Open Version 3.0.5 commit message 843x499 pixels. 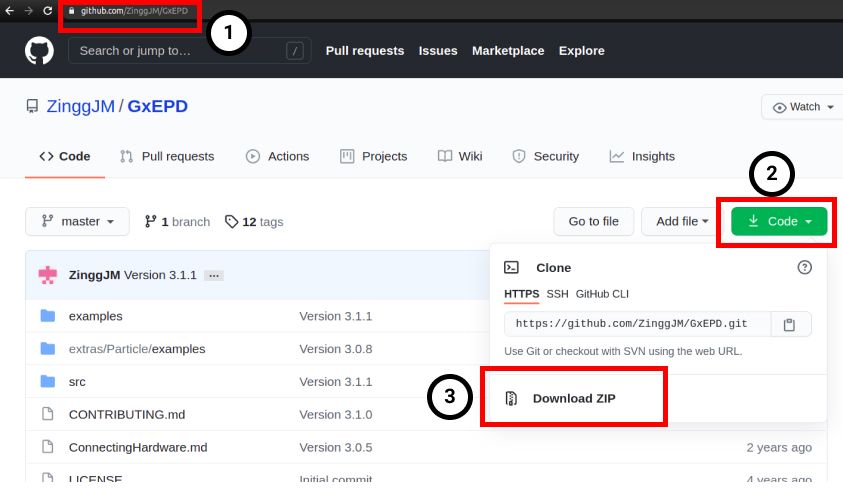[335, 447]
